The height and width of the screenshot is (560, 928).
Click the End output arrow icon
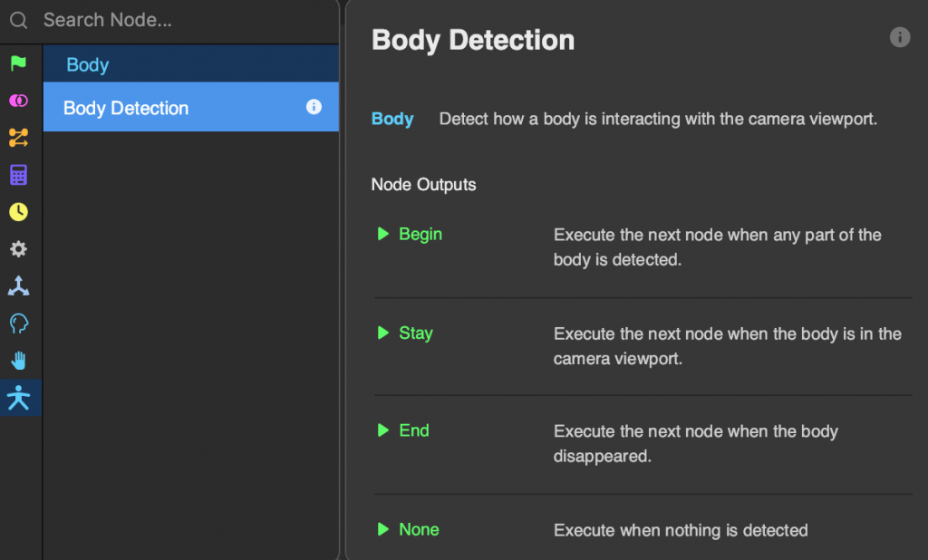383,430
